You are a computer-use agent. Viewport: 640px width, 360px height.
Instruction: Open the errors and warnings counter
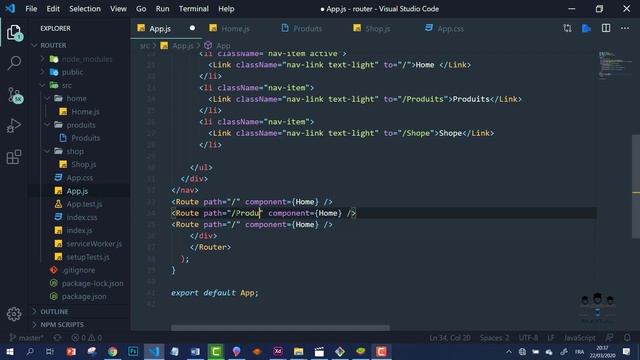(x=87, y=338)
